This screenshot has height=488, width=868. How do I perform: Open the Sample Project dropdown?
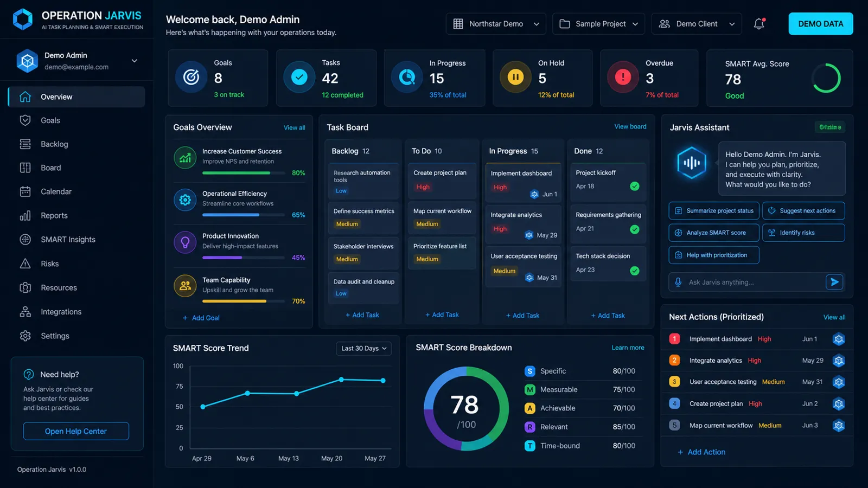click(598, 24)
